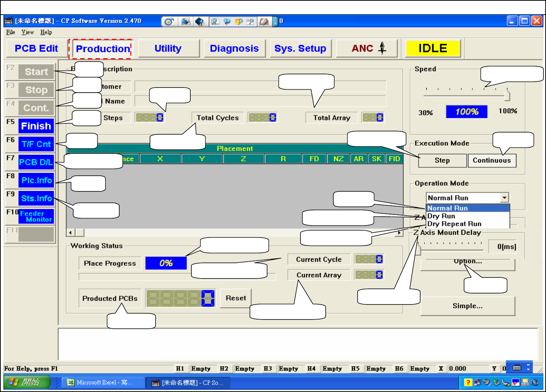Click the CP Software app icon in title bar
The height and width of the screenshot is (392, 546).
[8, 21]
